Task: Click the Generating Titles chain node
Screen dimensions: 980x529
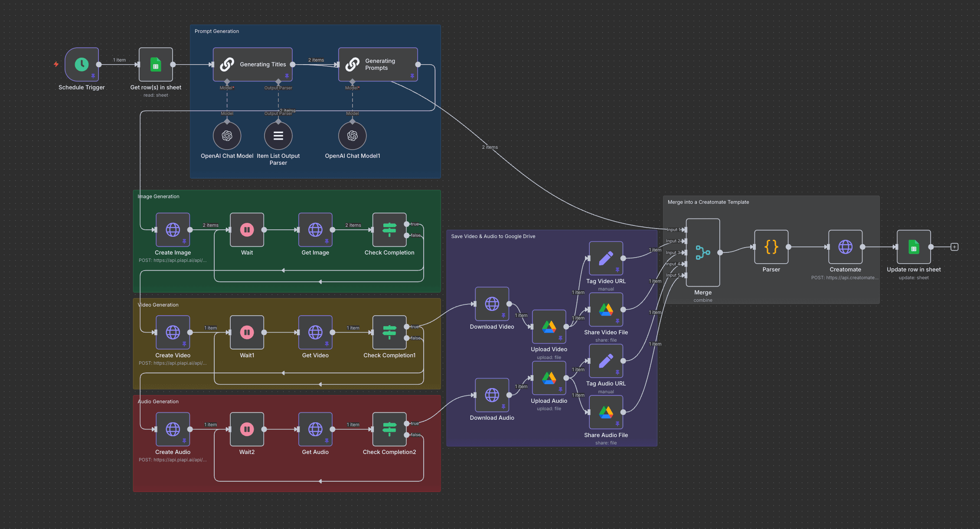Action: tap(252, 65)
